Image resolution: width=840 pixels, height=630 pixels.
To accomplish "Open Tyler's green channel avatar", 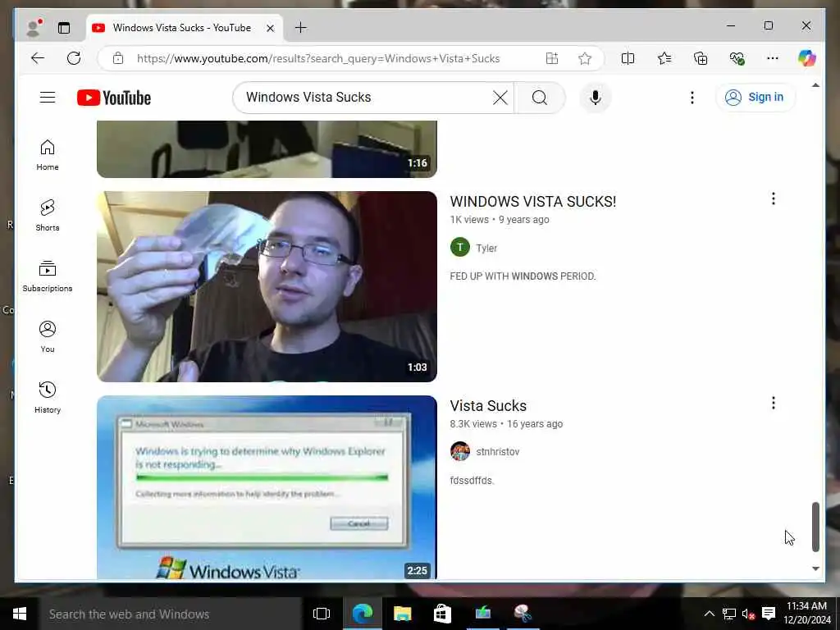I will [459, 248].
